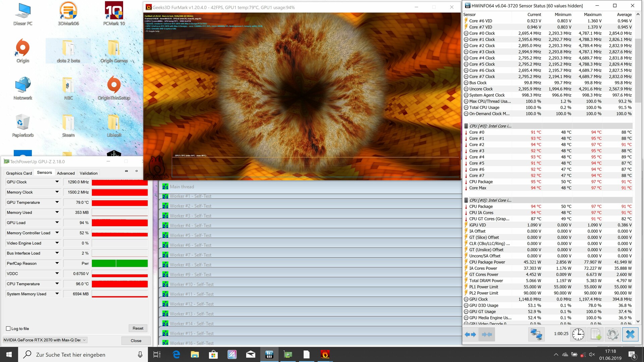644x362 pixels.
Task: Click GPU-Z screenshot camera icon
Action: point(126,171)
